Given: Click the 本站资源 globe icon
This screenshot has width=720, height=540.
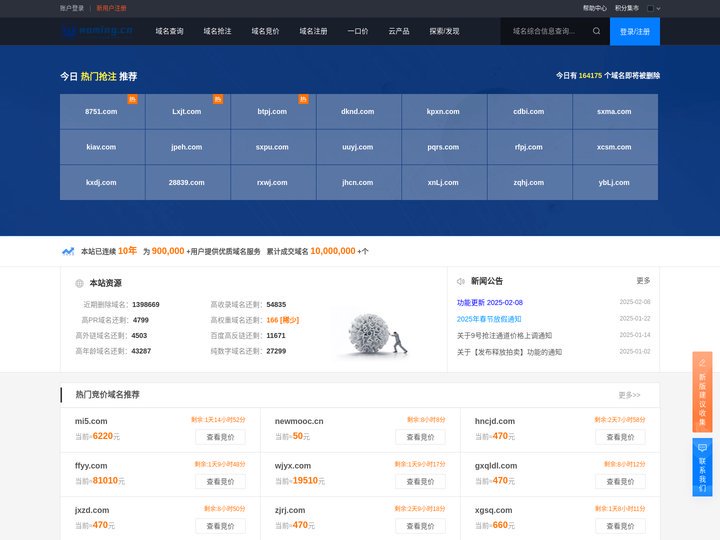Looking at the screenshot, I should 79,283.
